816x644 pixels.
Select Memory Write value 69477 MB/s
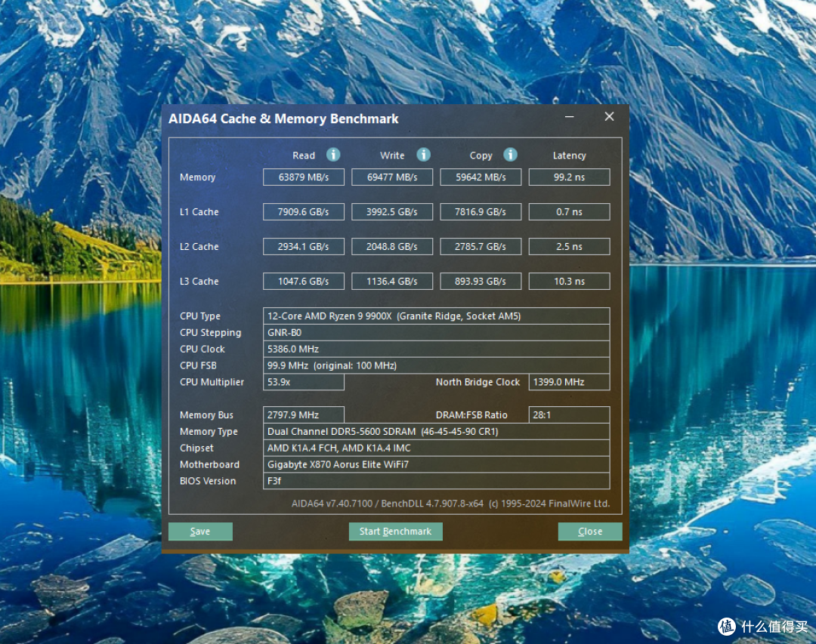(x=392, y=177)
